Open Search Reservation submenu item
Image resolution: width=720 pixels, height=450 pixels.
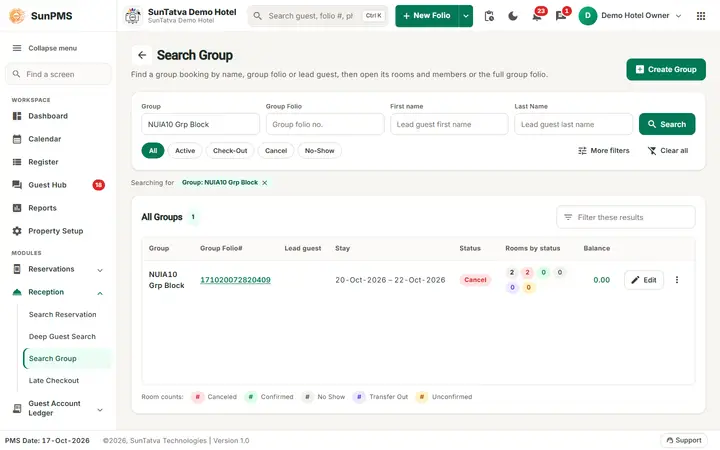tap(62, 314)
